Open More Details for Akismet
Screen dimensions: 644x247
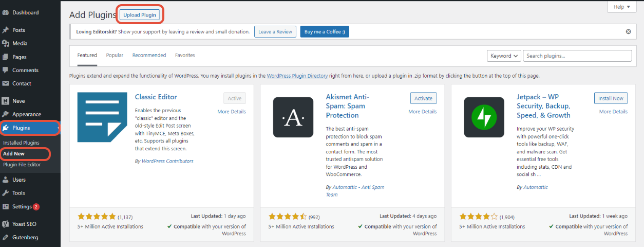pos(423,111)
